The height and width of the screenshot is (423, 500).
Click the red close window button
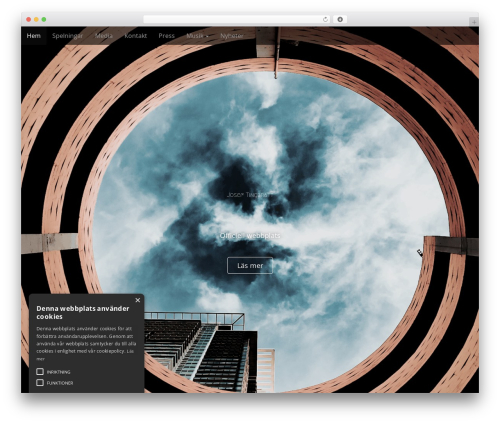29,20
